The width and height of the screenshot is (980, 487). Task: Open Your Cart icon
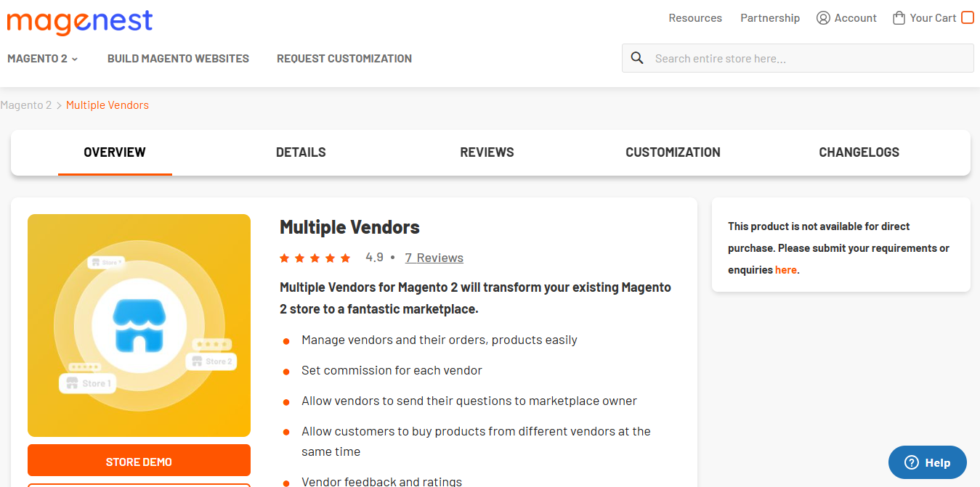899,17
